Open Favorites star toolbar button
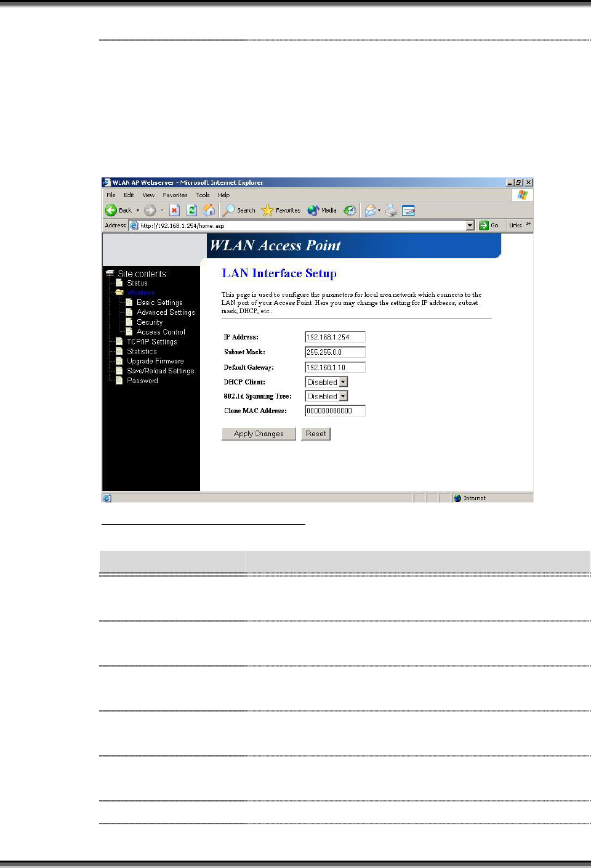Viewport: 591px width, 868px height. pyautogui.click(x=281, y=210)
